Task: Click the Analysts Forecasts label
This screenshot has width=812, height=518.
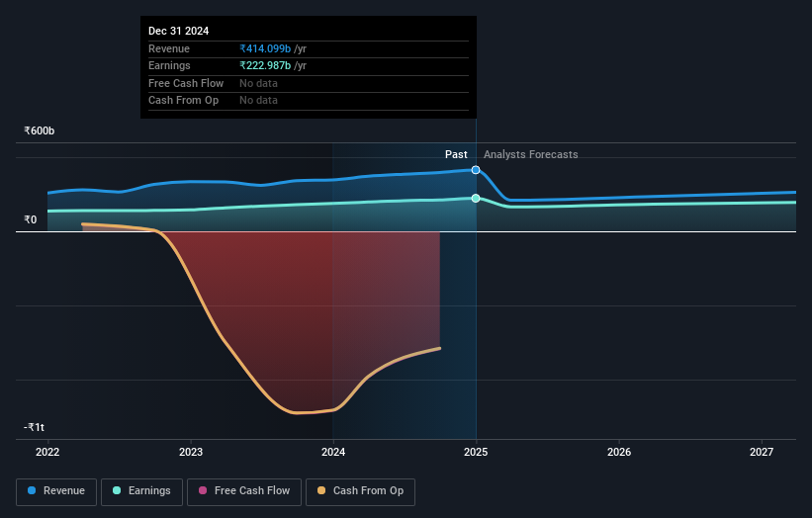Action: pyautogui.click(x=531, y=155)
